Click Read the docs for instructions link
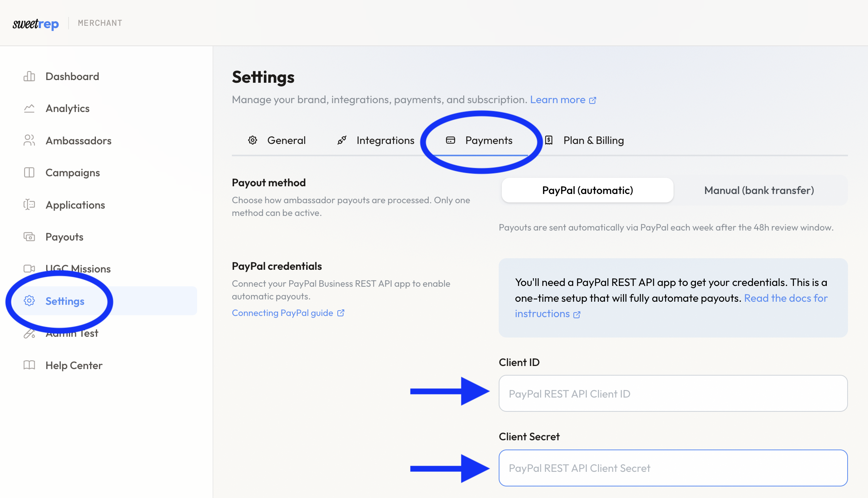868x498 pixels. 786,298
